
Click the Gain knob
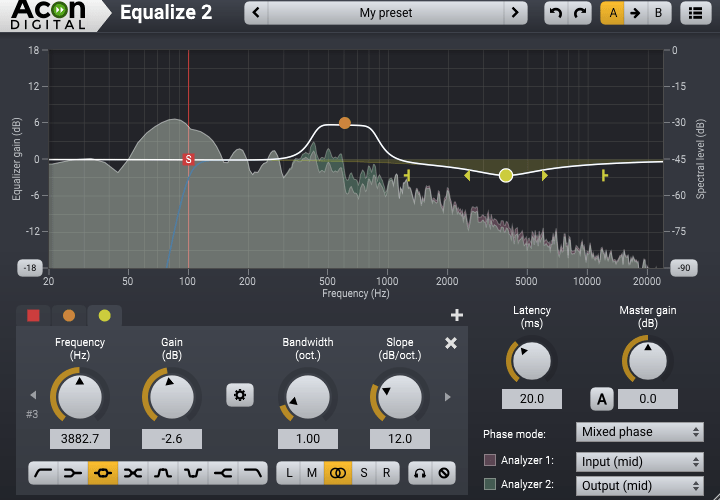(172, 397)
